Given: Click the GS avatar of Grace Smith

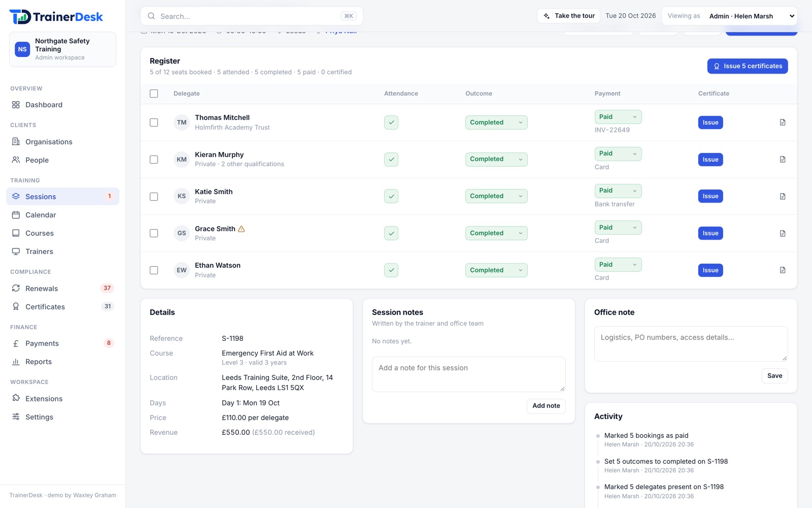Looking at the screenshot, I should (182, 233).
